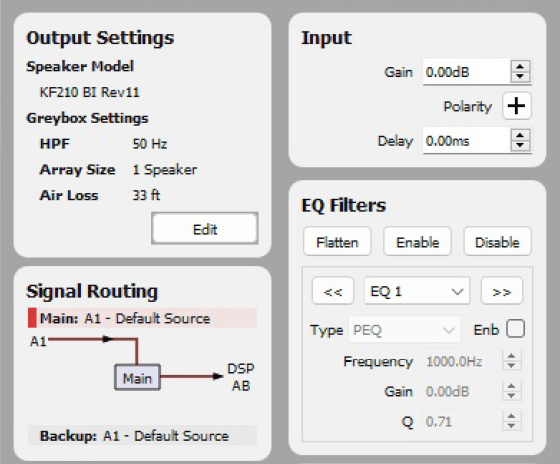Click the Disable EQ filters button

point(498,242)
